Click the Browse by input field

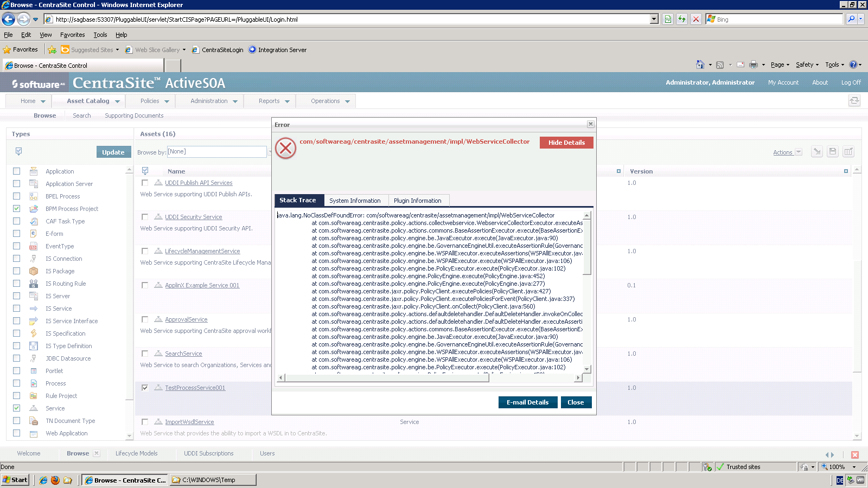point(216,152)
